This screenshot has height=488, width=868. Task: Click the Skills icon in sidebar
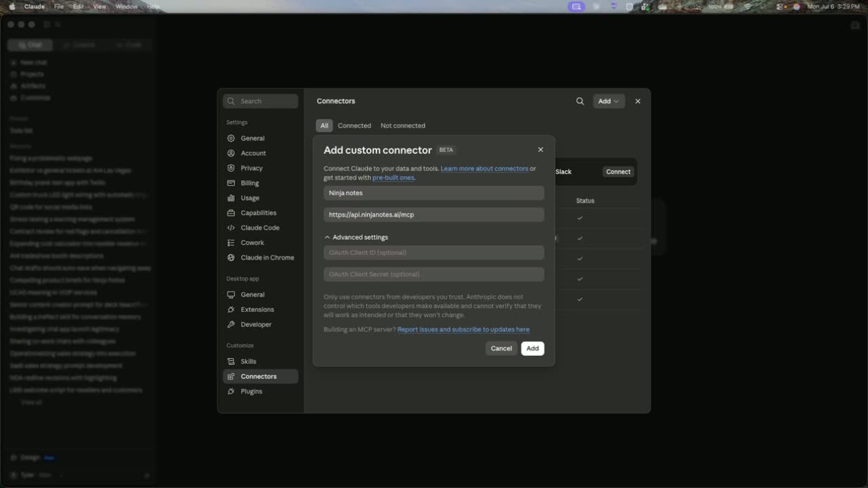[231, 361]
